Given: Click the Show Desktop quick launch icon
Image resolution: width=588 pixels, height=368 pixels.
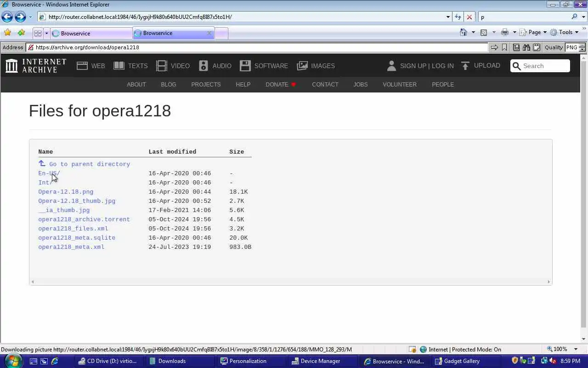Looking at the screenshot, I should point(33,361).
